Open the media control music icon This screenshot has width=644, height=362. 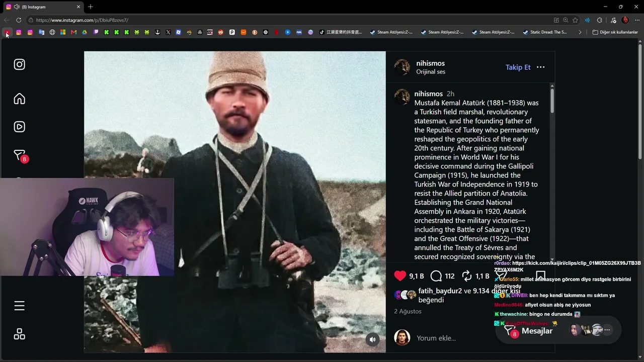pos(613,20)
